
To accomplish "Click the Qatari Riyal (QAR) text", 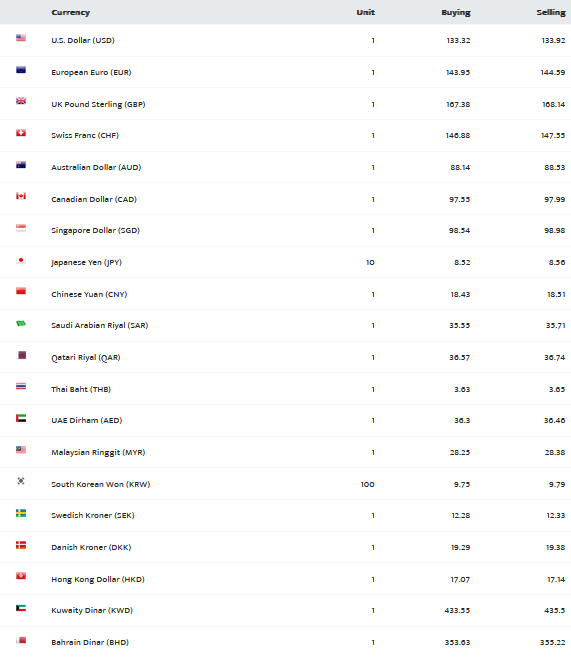I will [x=86, y=358].
